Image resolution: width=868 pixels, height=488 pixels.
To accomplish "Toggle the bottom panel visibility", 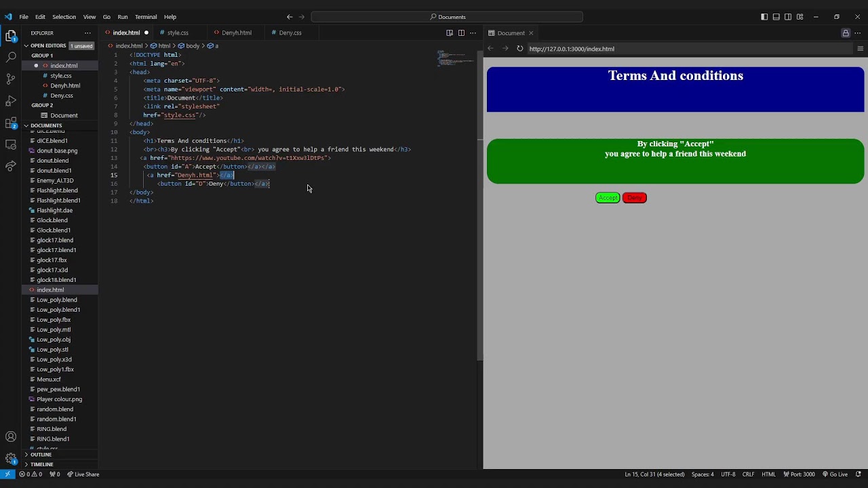I will pyautogui.click(x=776, y=17).
